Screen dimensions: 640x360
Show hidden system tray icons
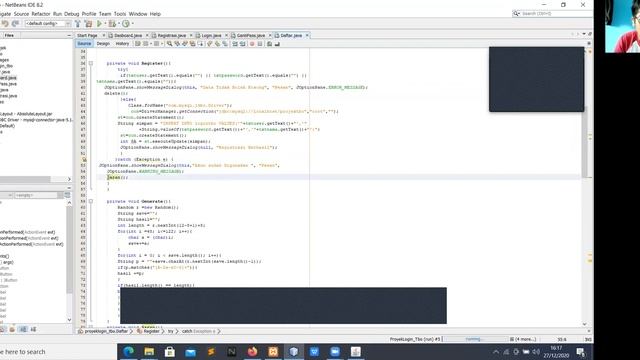496,351
